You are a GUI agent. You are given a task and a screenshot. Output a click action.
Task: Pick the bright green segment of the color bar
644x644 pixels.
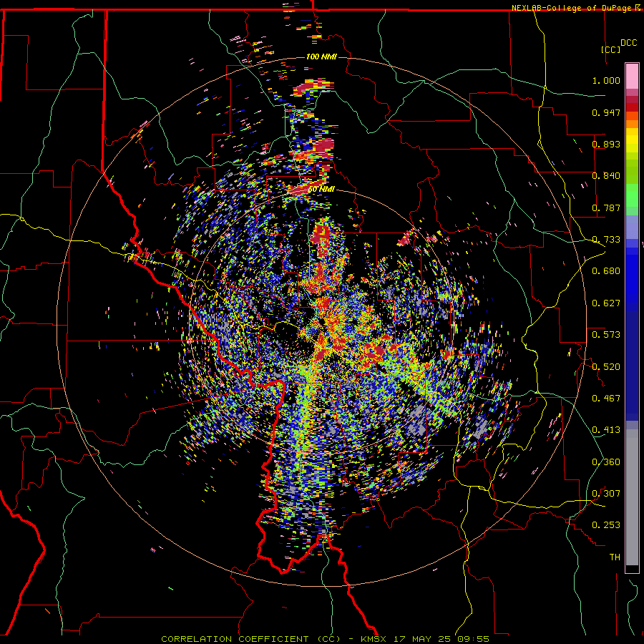pos(632,195)
